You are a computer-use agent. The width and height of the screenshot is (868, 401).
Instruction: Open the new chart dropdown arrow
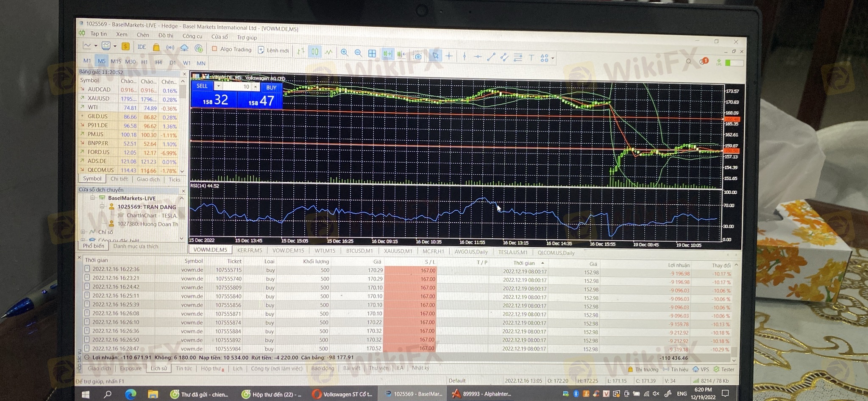coord(96,46)
